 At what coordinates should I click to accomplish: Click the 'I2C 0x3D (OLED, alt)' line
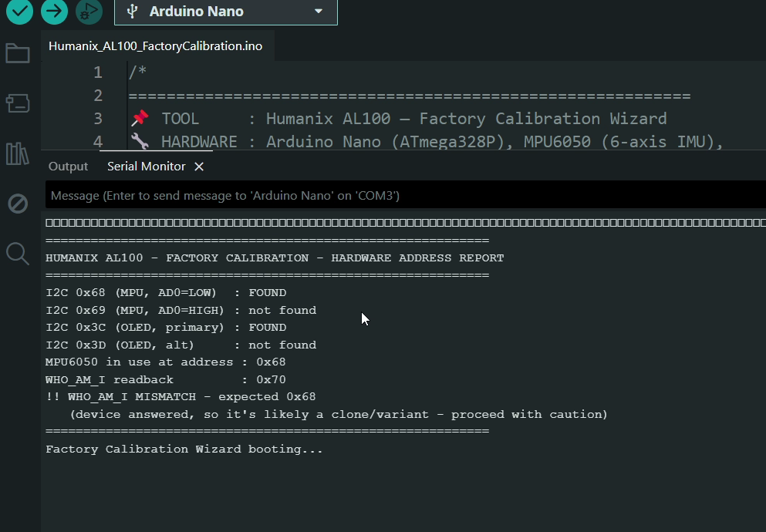pyautogui.click(x=181, y=345)
